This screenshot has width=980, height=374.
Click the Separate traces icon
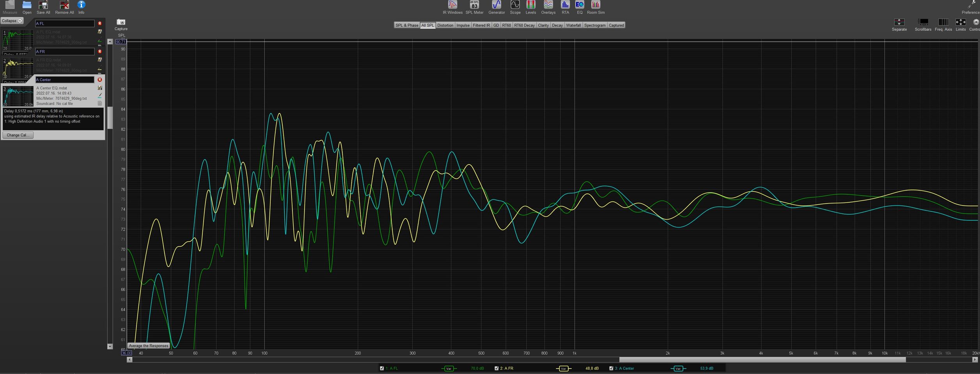pos(899,22)
